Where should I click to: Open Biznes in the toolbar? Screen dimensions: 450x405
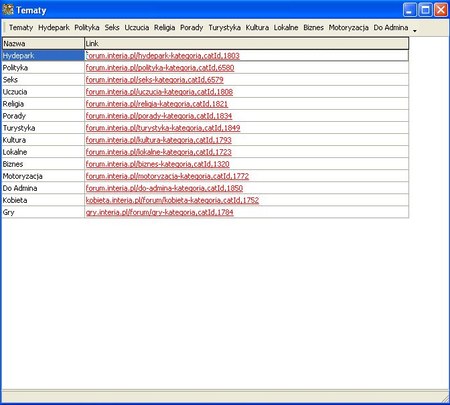pos(313,28)
